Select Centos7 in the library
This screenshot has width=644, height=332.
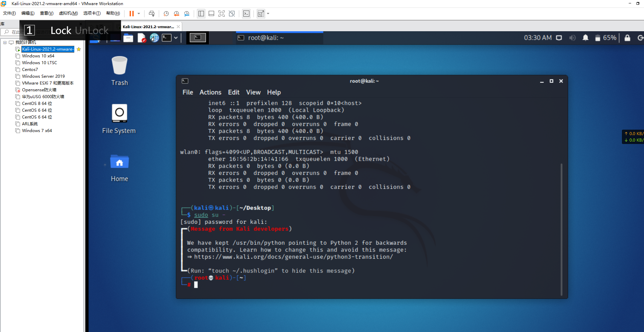pyautogui.click(x=30, y=70)
